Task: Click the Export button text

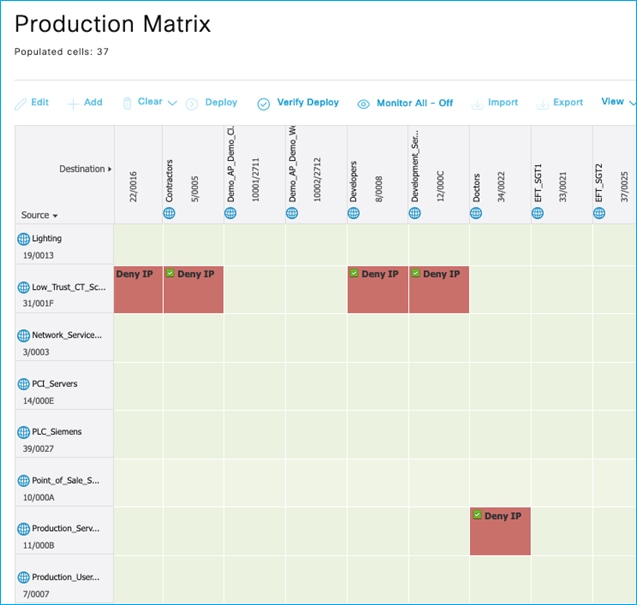Action: coord(568,102)
